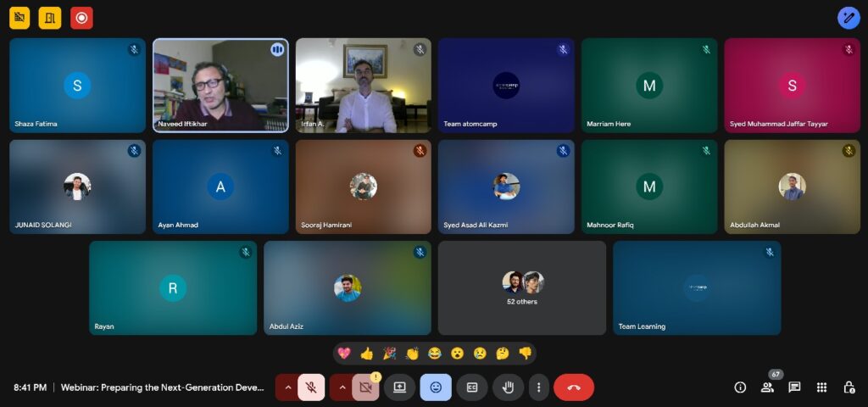The image size is (868, 407).
Task: Leave the call with red hang-up button
Action: pos(574,387)
